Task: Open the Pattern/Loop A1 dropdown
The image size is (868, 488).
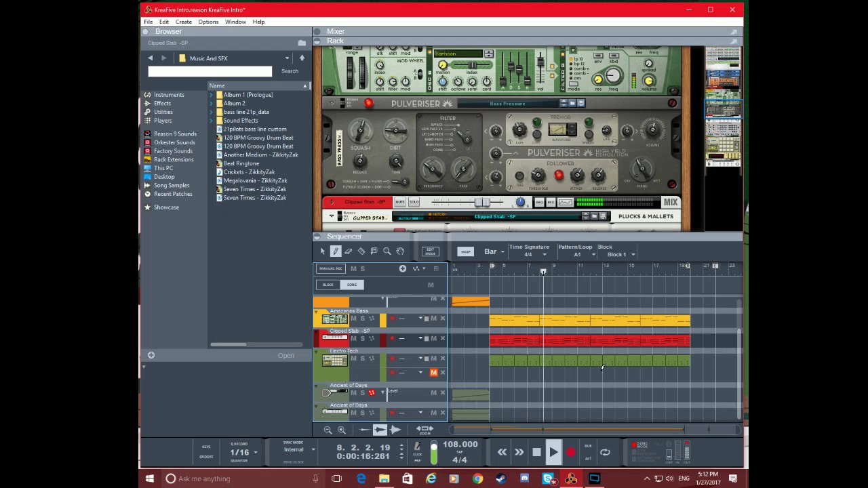Action: (593, 255)
